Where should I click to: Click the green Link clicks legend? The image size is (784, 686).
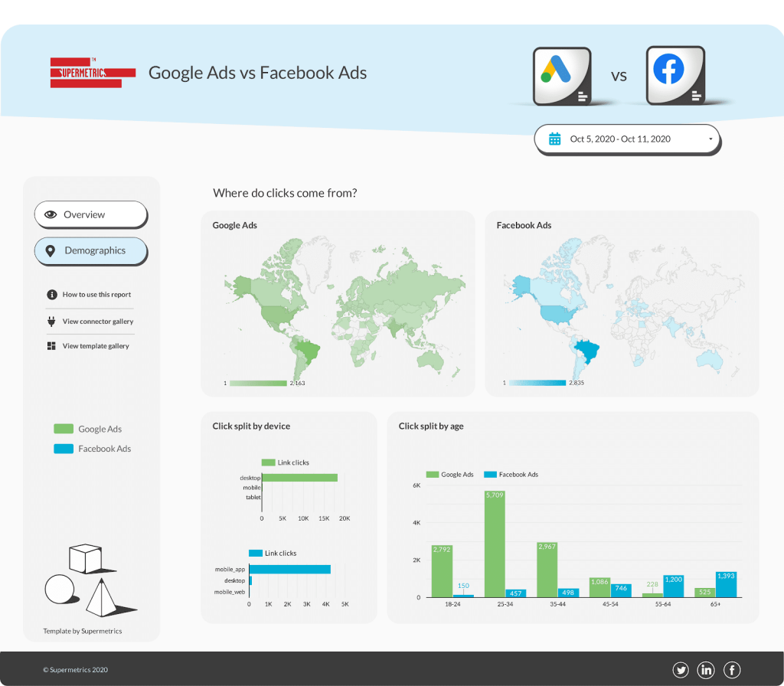point(286,462)
